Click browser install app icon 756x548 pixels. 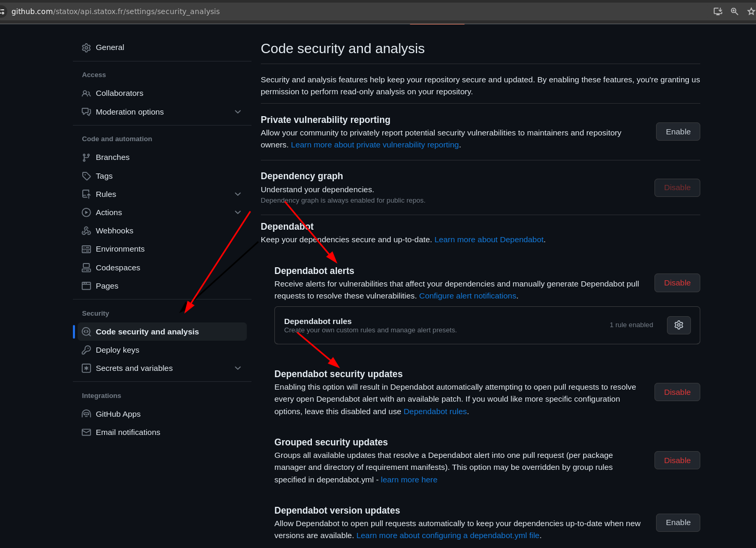click(718, 11)
